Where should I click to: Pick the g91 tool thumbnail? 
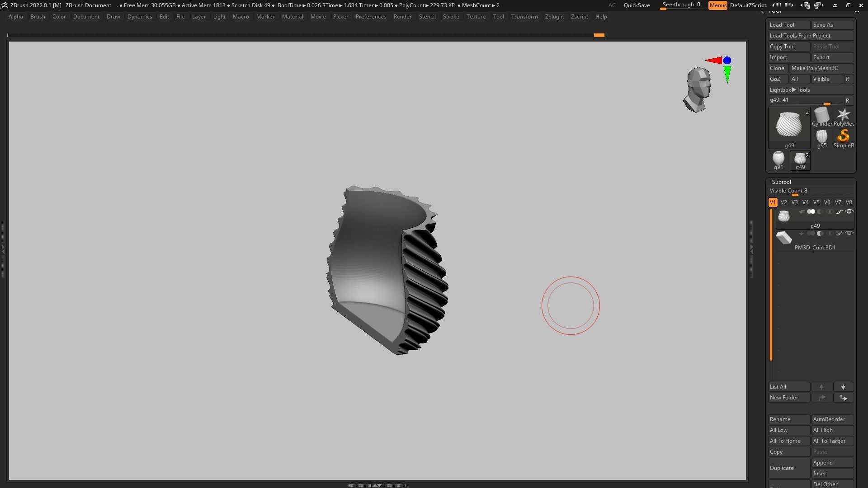pos(778,159)
